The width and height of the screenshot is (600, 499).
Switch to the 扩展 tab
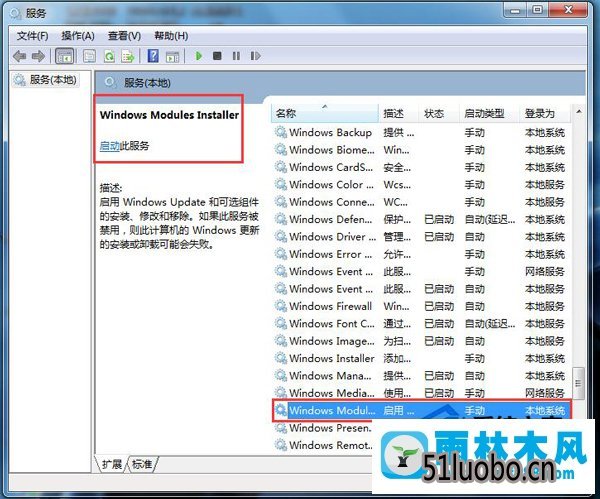coord(111,464)
